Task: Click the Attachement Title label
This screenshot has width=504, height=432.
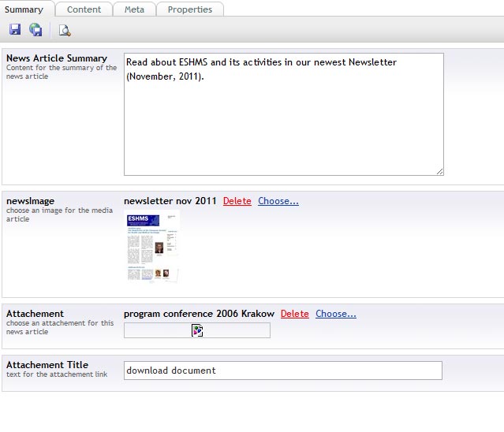Action: (x=47, y=365)
